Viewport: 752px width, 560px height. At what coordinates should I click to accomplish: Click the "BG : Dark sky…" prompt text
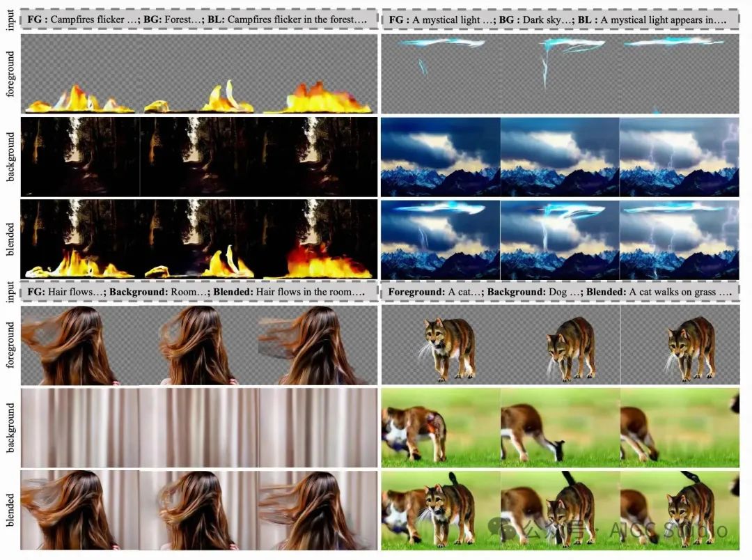[x=535, y=20]
